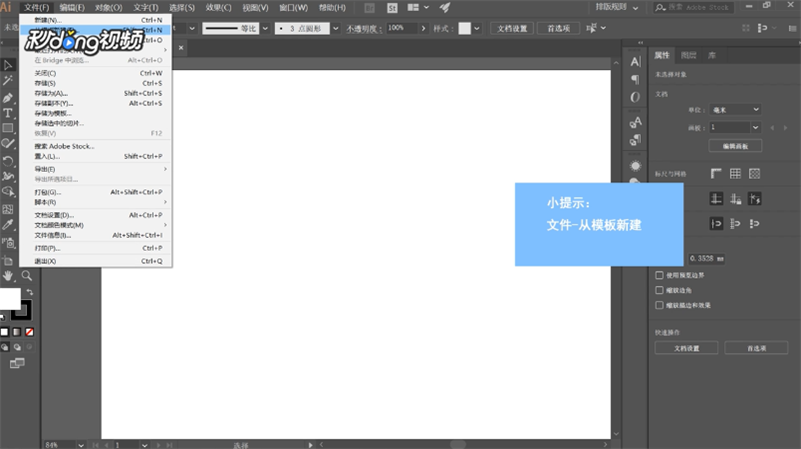Choose 存储为(A) from the File menu
This screenshot has width=801, height=449.
click(96, 93)
